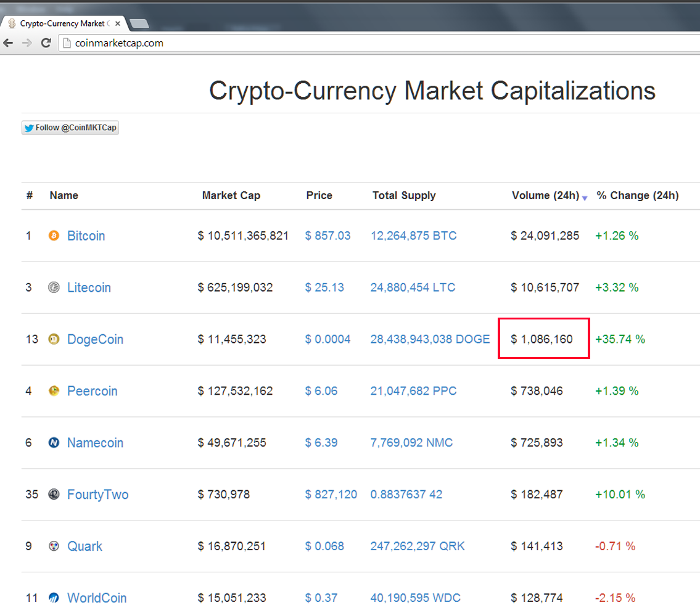
Task: Sort by the # column header
Action: [30, 195]
